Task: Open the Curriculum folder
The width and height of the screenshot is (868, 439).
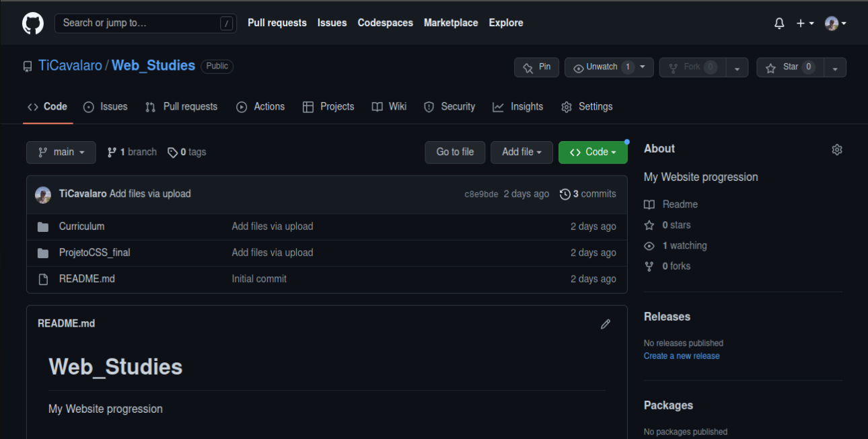Action: [x=81, y=227]
